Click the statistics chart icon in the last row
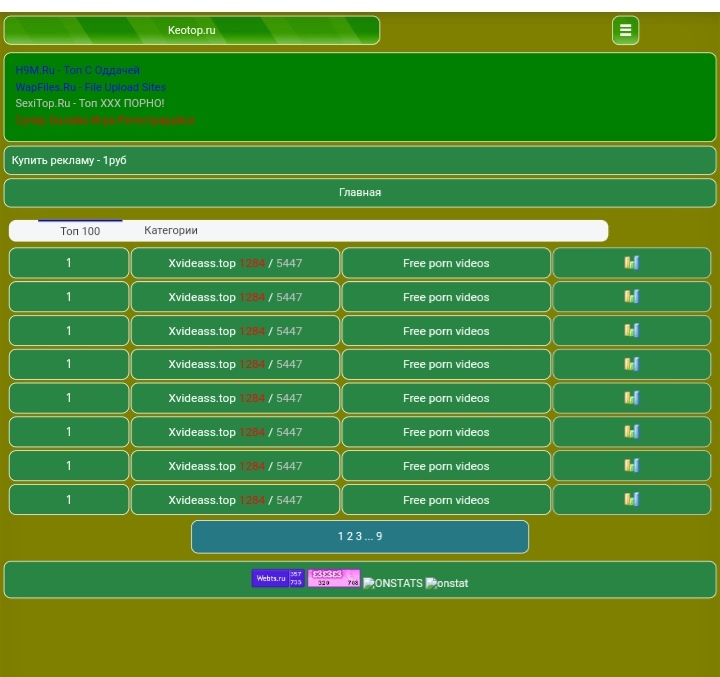The width and height of the screenshot is (720, 677). (x=631, y=499)
